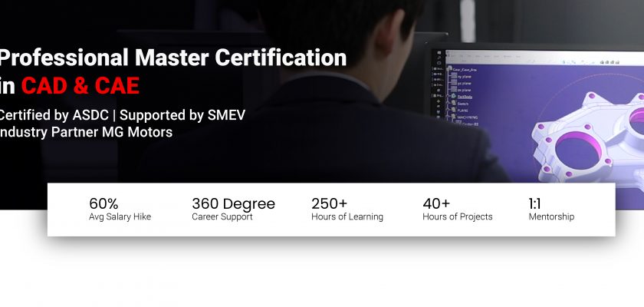Click the Windows start icon on the monitor
Screen dimensions: 644x307
439,53
